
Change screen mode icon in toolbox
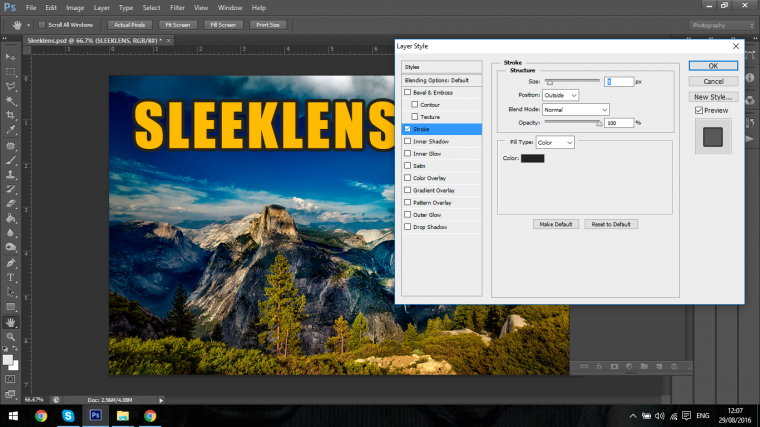10,394
